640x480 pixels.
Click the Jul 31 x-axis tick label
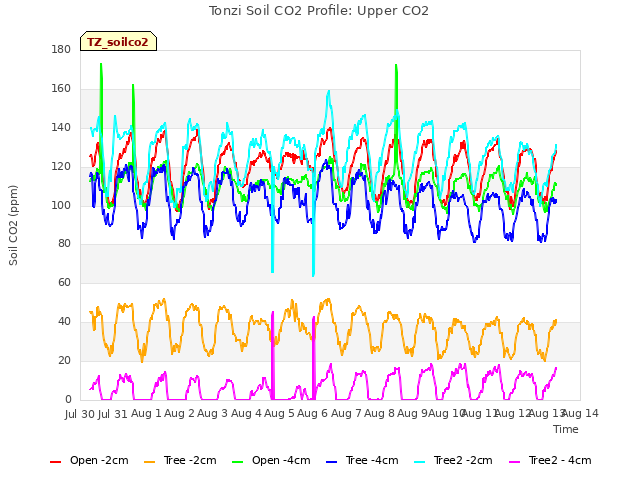(113, 414)
